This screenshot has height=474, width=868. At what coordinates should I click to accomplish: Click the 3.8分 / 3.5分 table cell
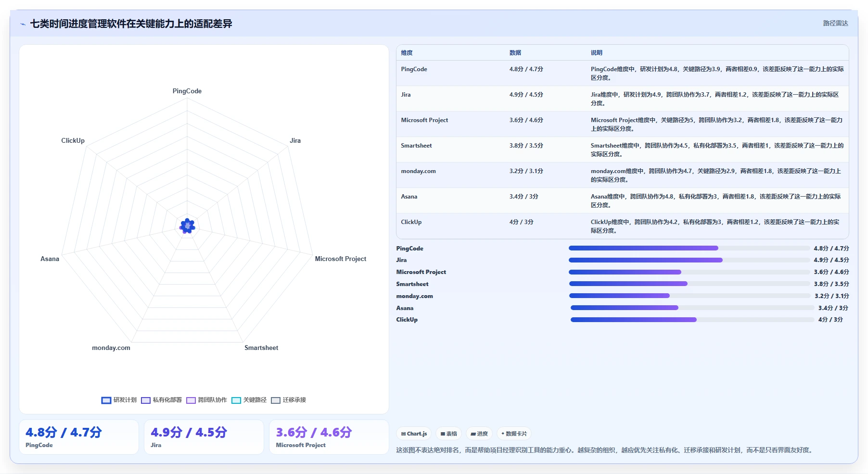click(x=526, y=146)
